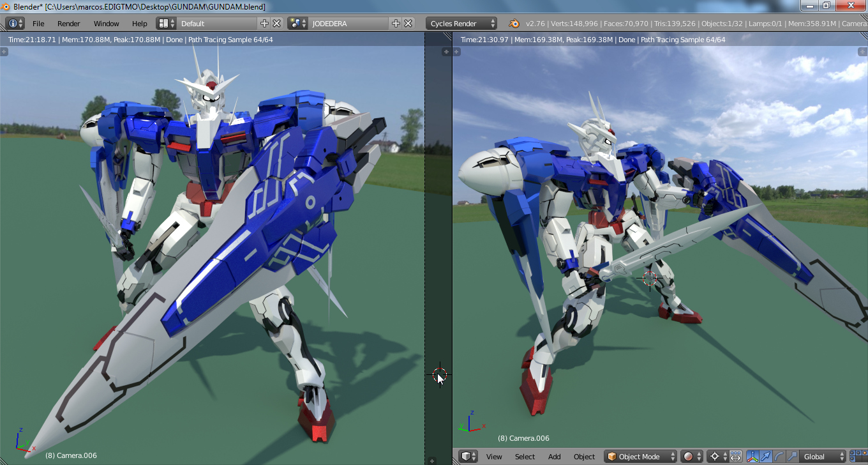Add a new scene
The width and height of the screenshot is (868, 465).
tap(396, 24)
